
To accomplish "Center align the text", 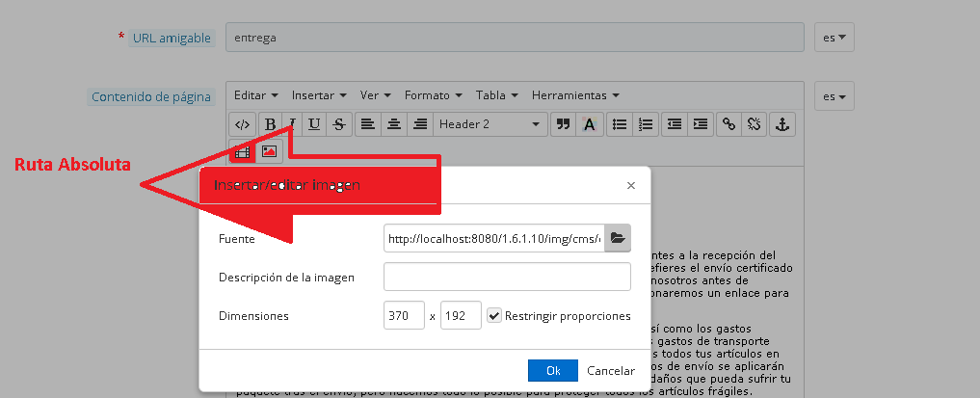I will (x=393, y=124).
